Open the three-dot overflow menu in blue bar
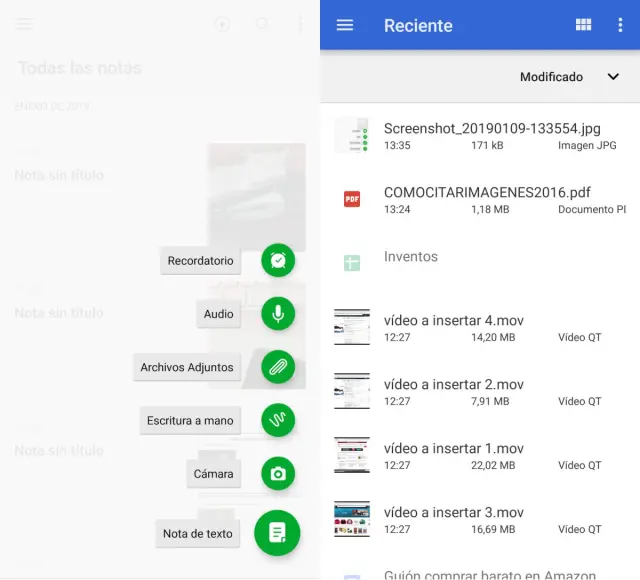 click(620, 25)
